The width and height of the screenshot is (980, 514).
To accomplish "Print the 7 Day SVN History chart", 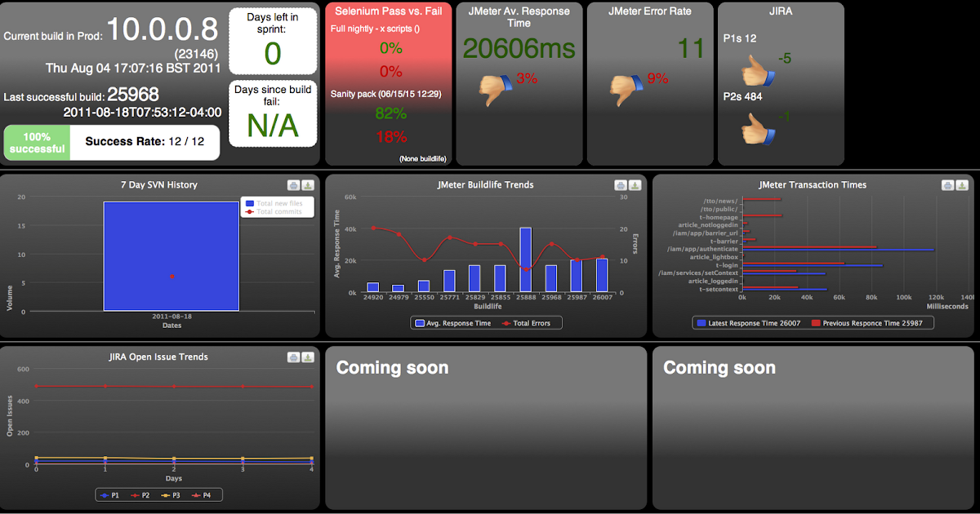I will point(293,185).
